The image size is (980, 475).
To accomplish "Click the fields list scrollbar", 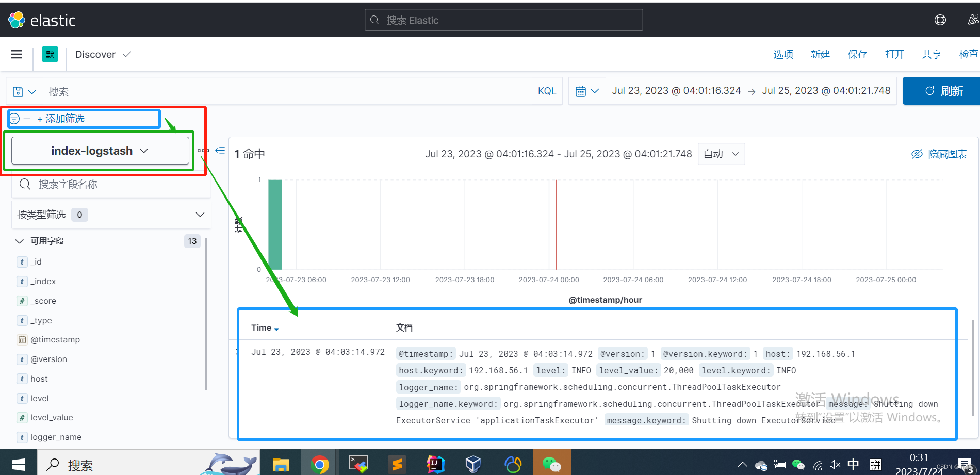I will click(206, 314).
